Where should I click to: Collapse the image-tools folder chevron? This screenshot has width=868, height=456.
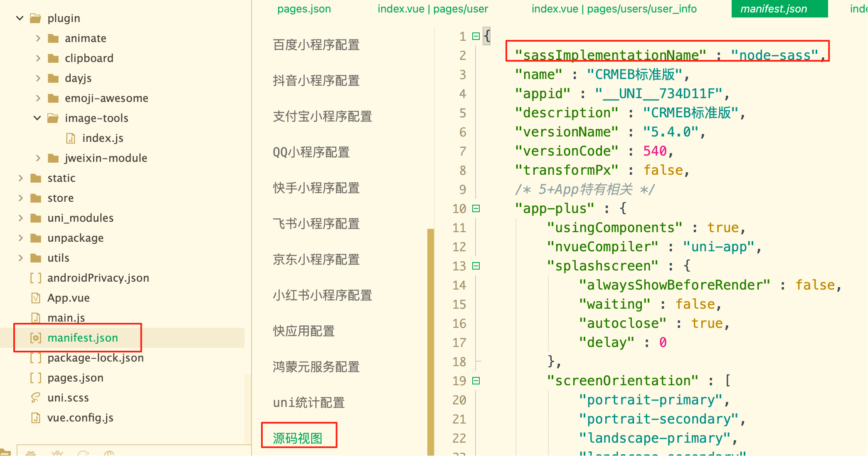[x=37, y=118]
